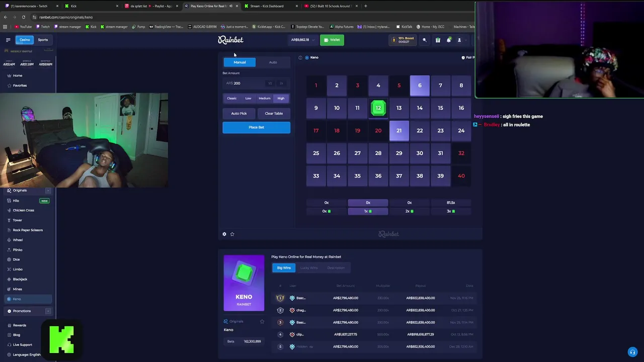
Task: Click the Rainbet logo
Action: click(230, 40)
